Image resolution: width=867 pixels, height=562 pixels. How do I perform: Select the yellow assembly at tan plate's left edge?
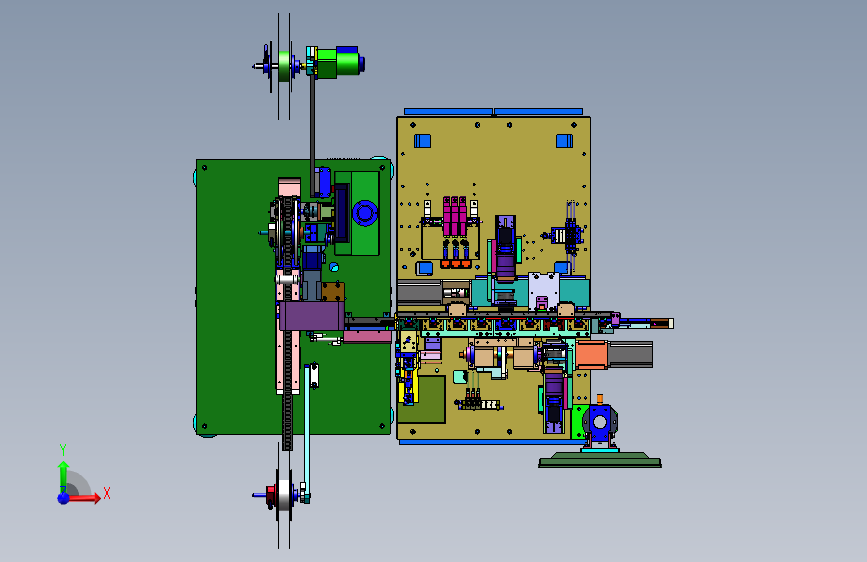408,368
